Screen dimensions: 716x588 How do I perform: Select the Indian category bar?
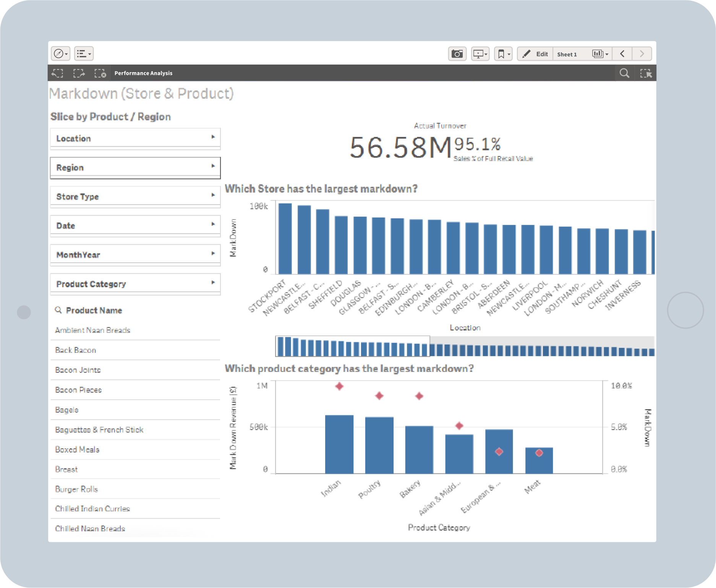pos(339,444)
